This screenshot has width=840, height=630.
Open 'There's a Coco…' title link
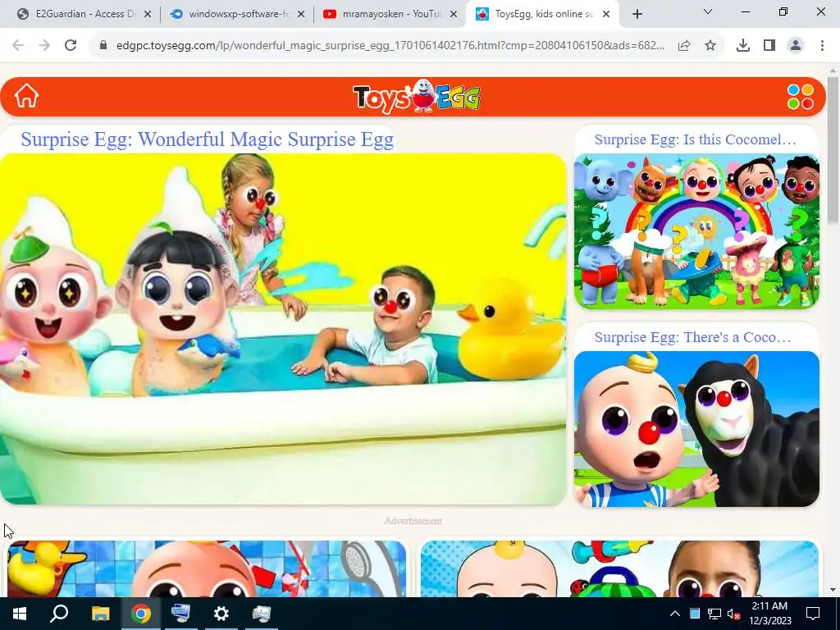click(692, 337)
